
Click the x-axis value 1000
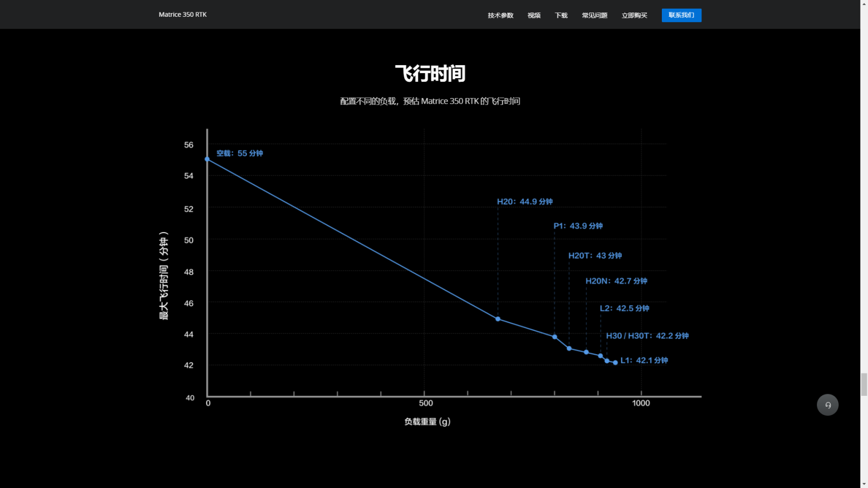(x=641, y=403)
